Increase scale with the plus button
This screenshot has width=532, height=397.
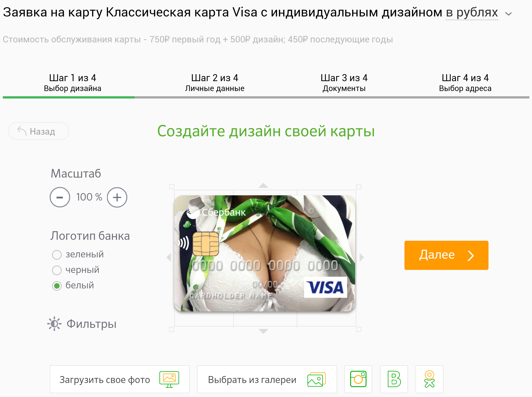pos(117,197)
